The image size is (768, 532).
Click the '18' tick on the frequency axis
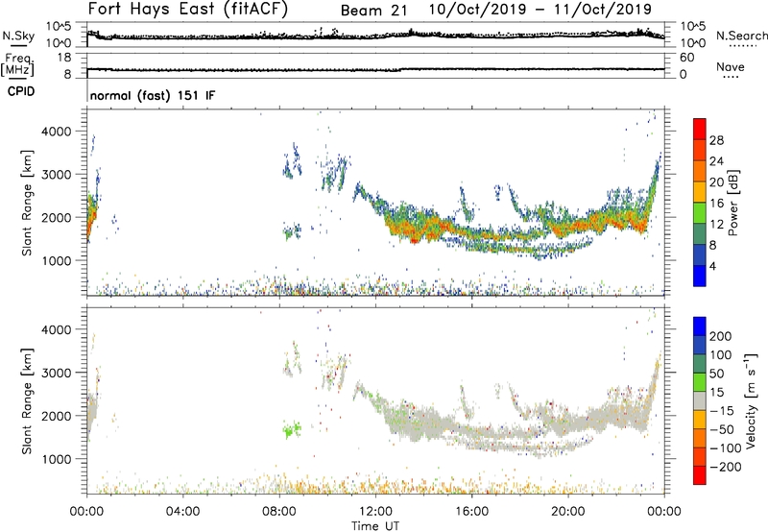coord(65,58)
